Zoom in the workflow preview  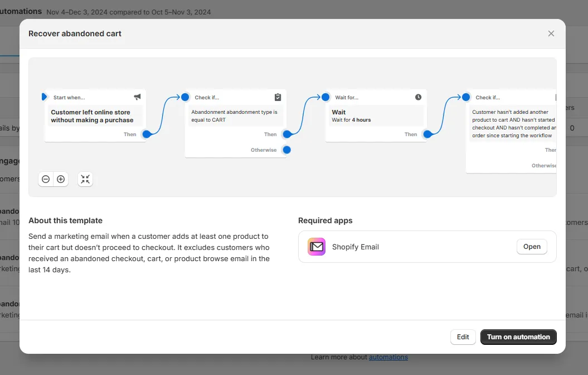click(x=61, y=179)
